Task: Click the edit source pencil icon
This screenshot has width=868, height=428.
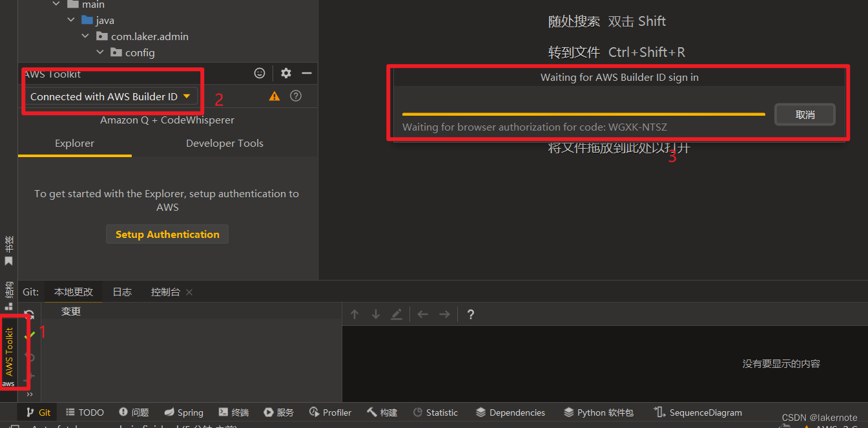Action: (397, 314)
